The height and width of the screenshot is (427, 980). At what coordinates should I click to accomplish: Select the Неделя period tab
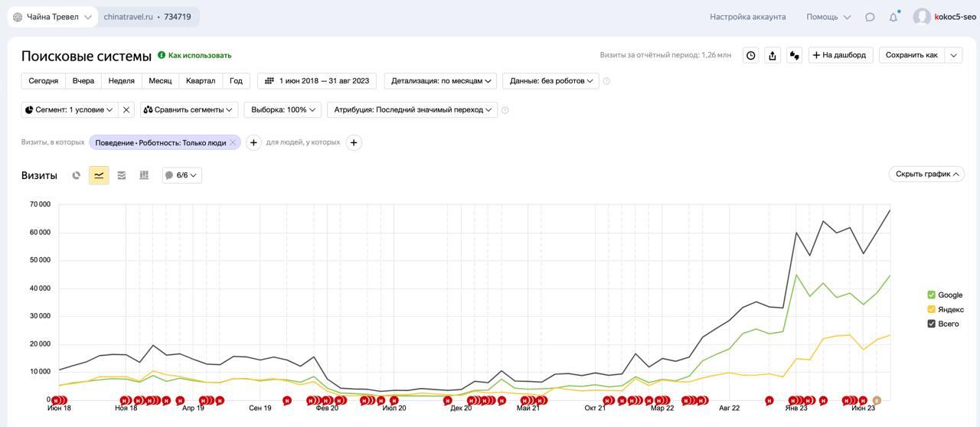(x=121, y=80)
